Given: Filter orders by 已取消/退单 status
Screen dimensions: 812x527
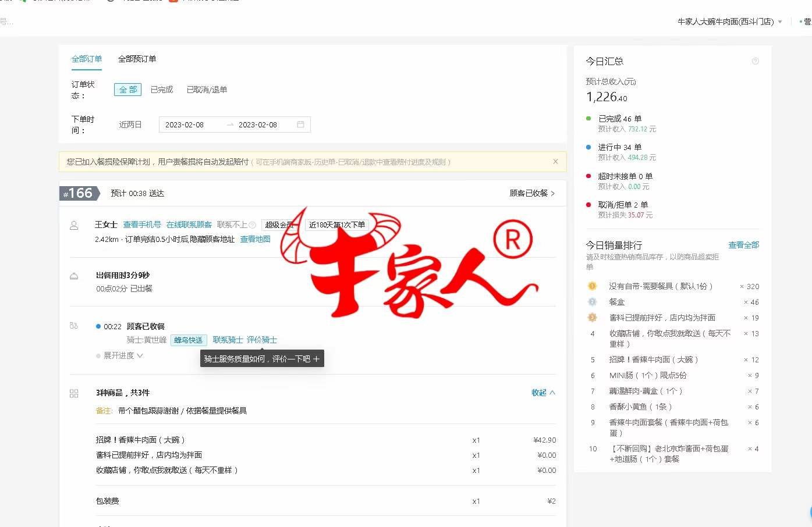Looking at the screenshot, I should pyautogui.click(x=207, y=90).
